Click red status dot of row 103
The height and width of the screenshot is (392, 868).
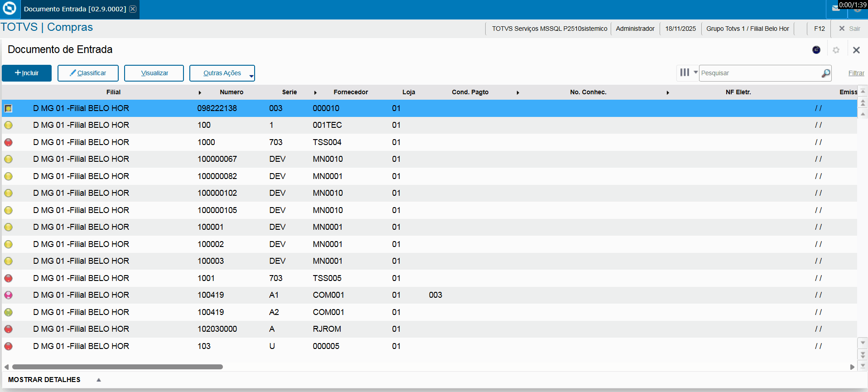click(x=9, y=346)
